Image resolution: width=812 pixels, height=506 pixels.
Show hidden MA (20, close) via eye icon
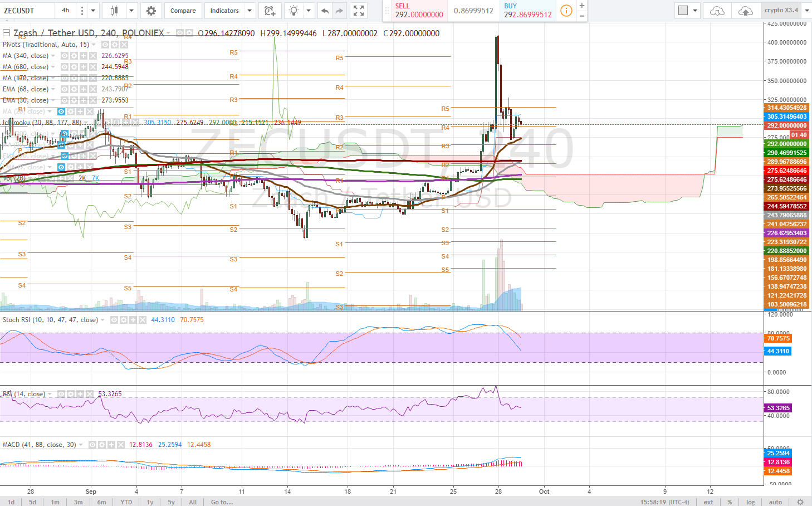click(x=61, y=111)
